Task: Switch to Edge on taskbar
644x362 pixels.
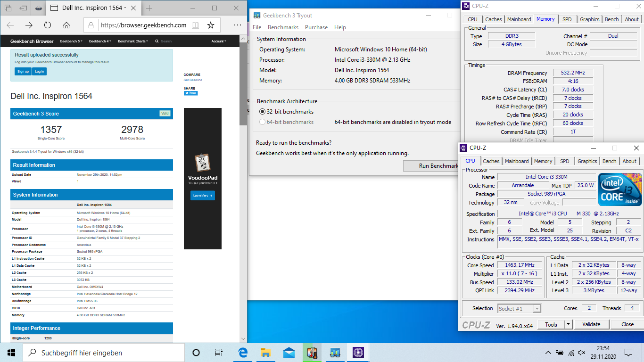Action: coord(243,353)
